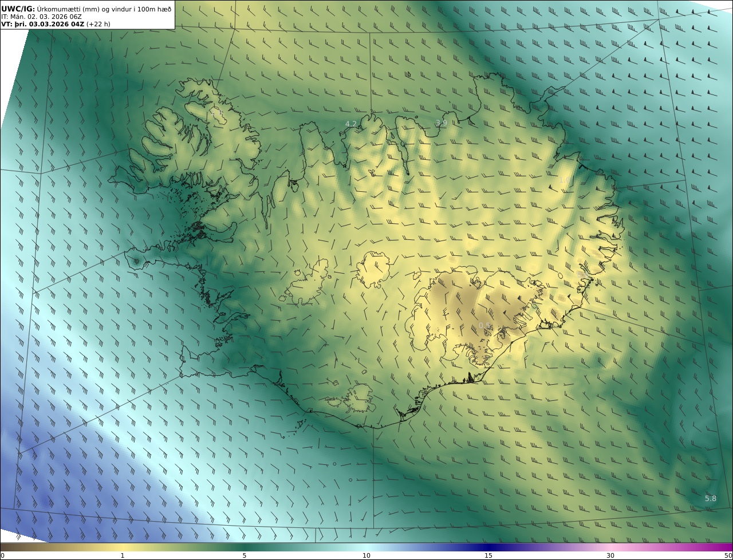Click the '10' tick label on the color scale

(366, 555)
